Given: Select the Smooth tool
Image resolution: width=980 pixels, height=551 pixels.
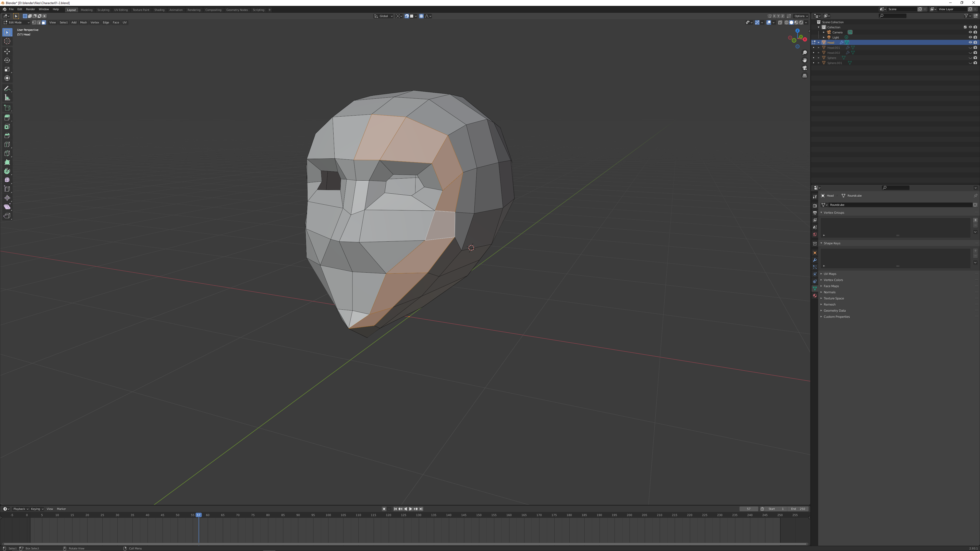Looking at the screenshot, I should pyautogui.click(x=7, y=180).
